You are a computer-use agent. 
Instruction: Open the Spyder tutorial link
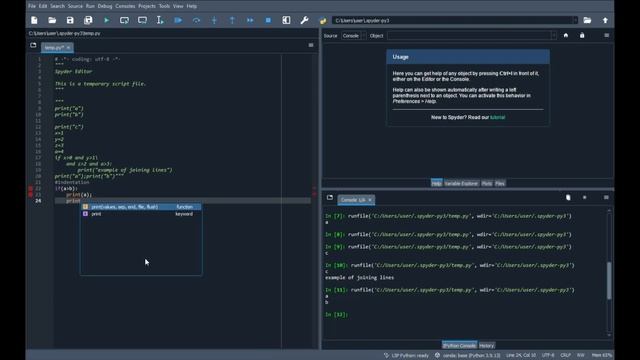(498, 118)
